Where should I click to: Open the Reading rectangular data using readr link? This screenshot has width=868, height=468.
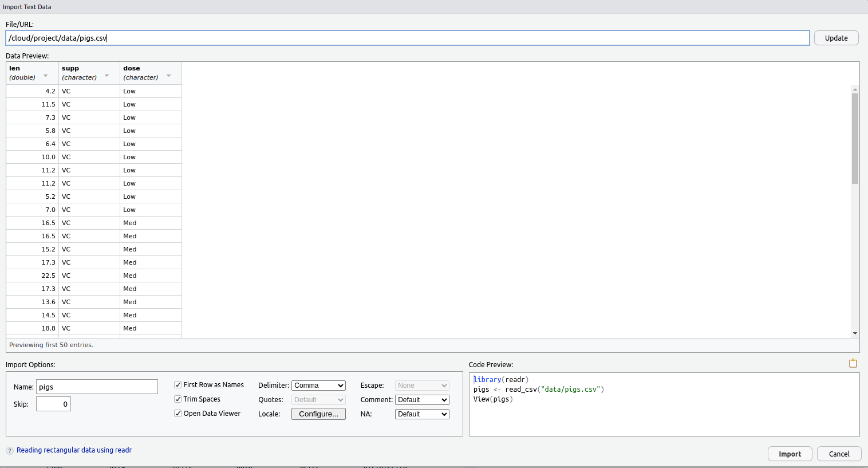click(x=74, y=450)
